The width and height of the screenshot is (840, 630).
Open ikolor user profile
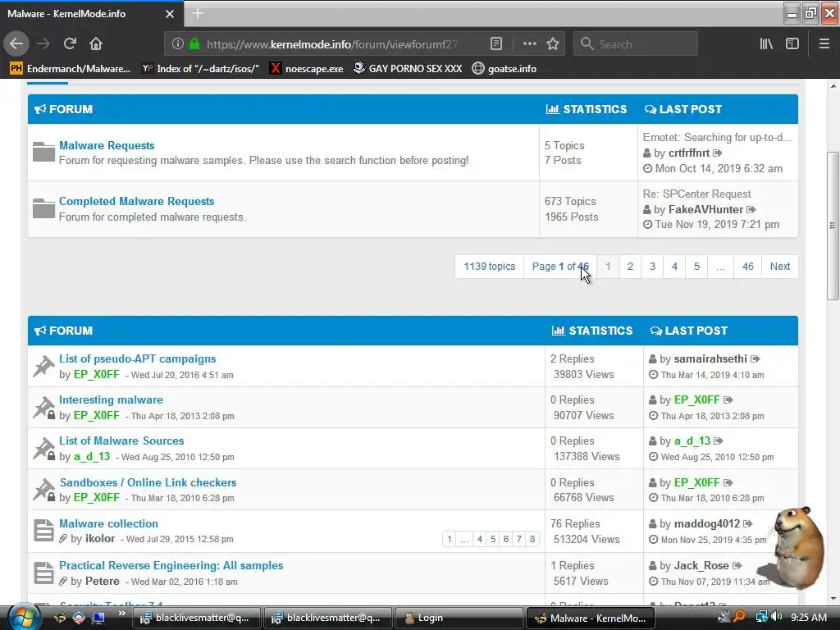point(100,538)
